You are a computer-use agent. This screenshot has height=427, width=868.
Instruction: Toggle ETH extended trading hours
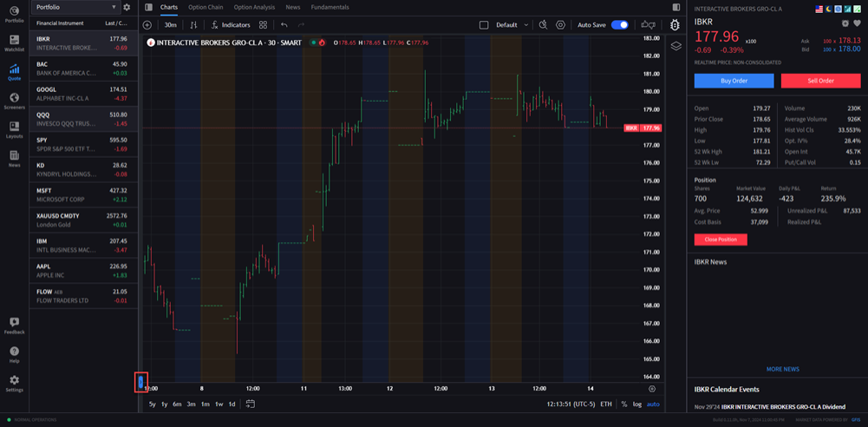click(x=606, y=404)
